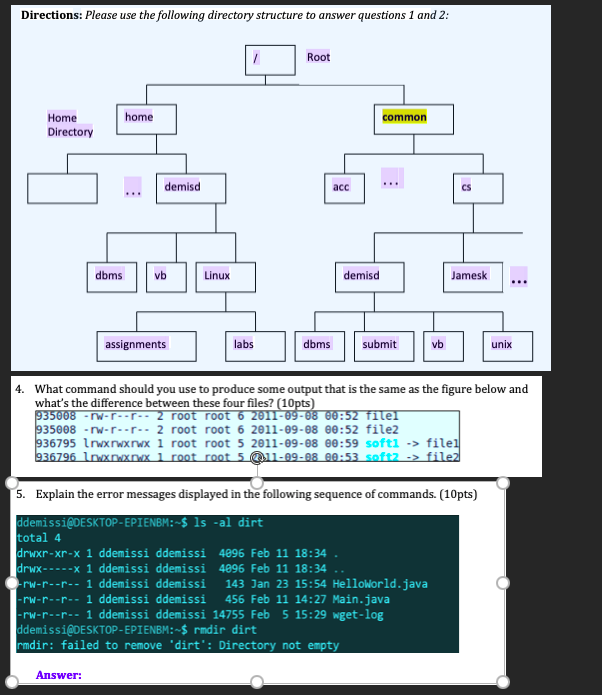Select the 'demisd' box beside Jamesk
Screen dimensions: 602x695
[x=370, y=277]
